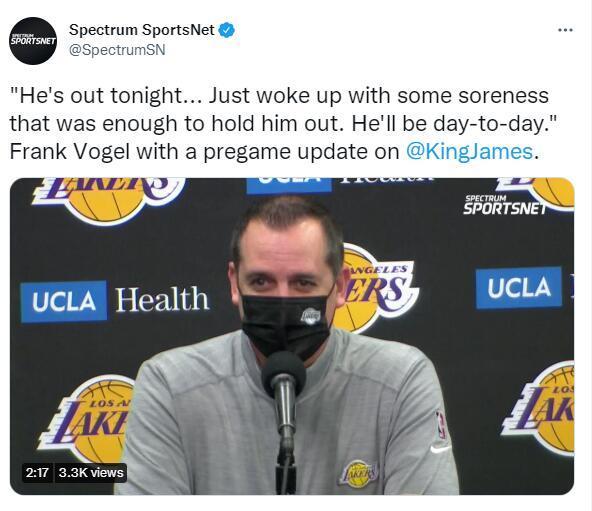592x511 pixels.
Task: Click the blue verified badge
Action: [227, 30]
